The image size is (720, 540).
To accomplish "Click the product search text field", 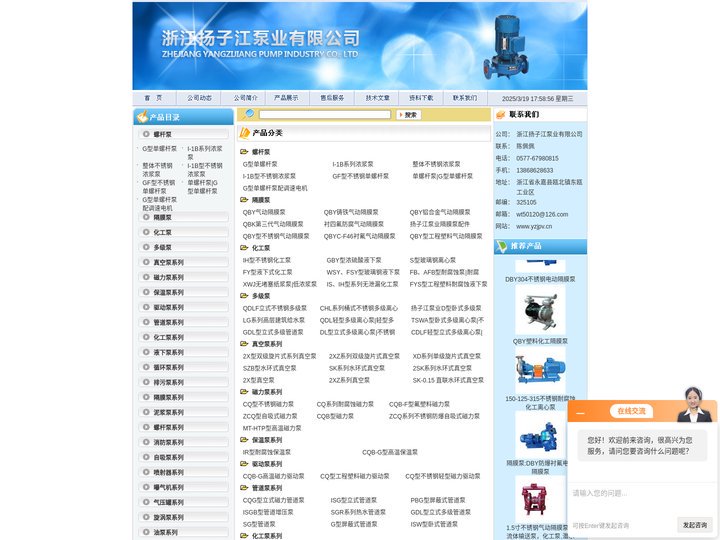I will (325, 114).
